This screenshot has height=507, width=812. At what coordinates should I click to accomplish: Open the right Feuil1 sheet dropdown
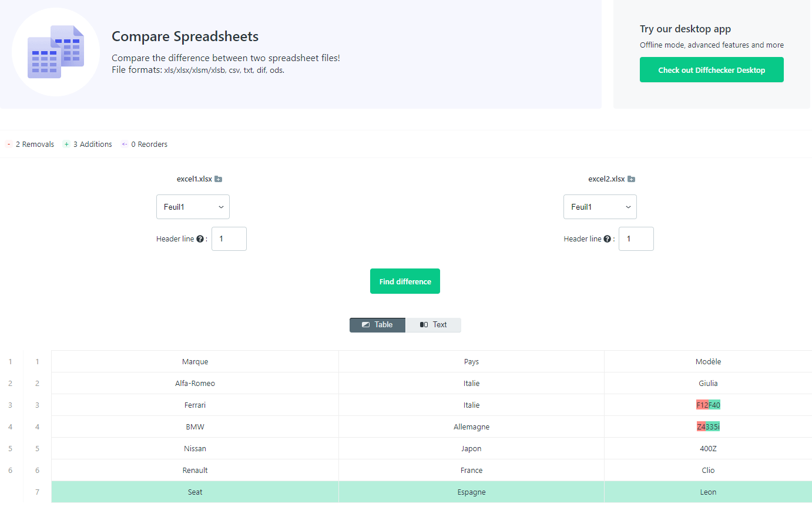(x=600, y=207)
